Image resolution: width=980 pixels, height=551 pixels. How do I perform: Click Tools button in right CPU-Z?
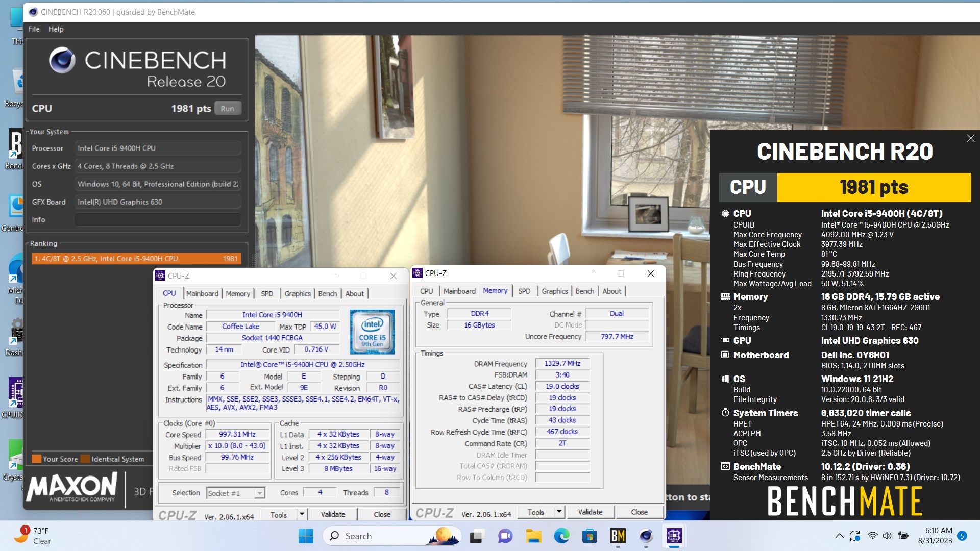coord(536,512)
